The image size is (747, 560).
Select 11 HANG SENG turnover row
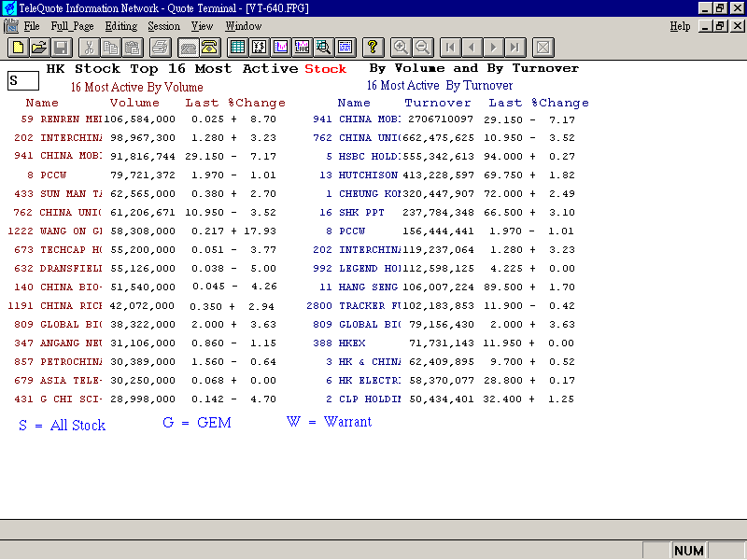pyautogui.click(x=447, y=287)
